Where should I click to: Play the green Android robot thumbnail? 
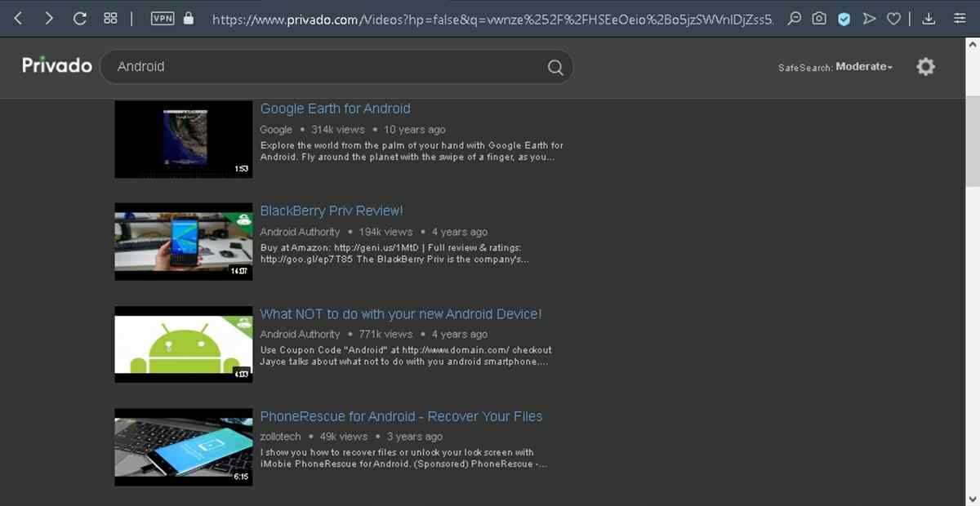pos(184,344)
